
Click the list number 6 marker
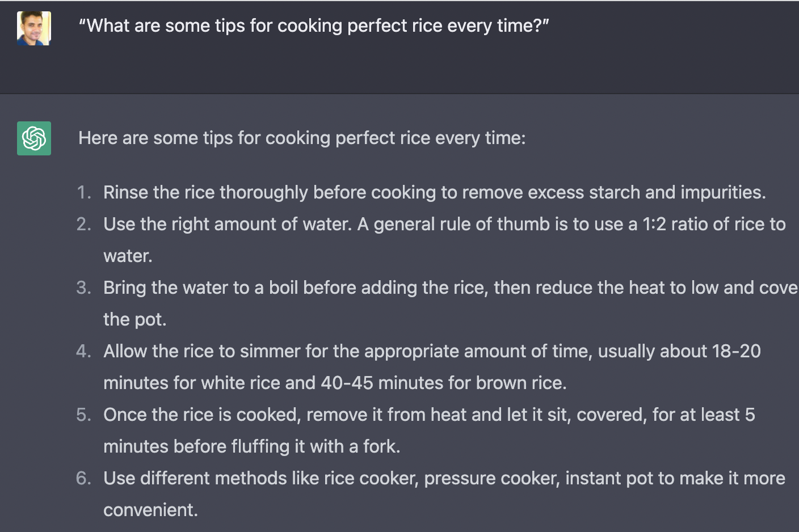[84, 478]
